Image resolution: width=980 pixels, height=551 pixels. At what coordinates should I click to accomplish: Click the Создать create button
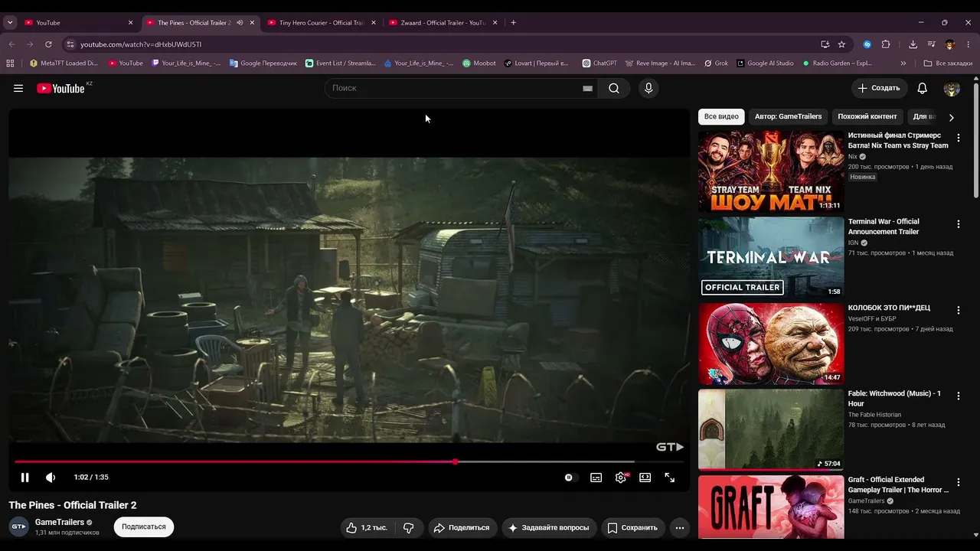(x=879, y=88)
